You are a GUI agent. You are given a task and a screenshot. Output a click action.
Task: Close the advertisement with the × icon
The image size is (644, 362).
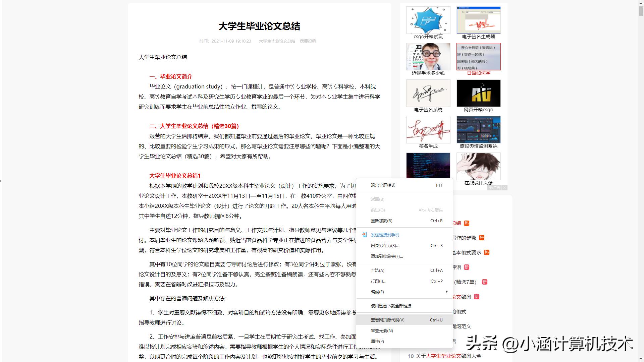pyautogui.click(x=504, y=188)
